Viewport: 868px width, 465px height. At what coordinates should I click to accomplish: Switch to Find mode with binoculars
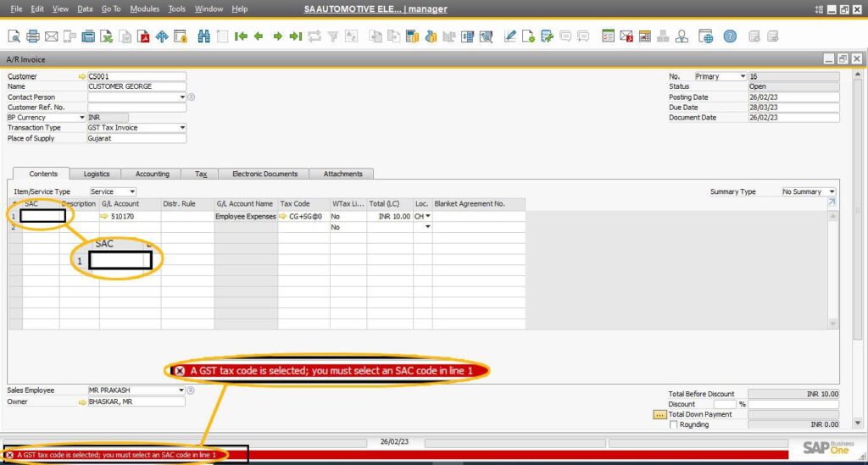[x=203, y=36]
